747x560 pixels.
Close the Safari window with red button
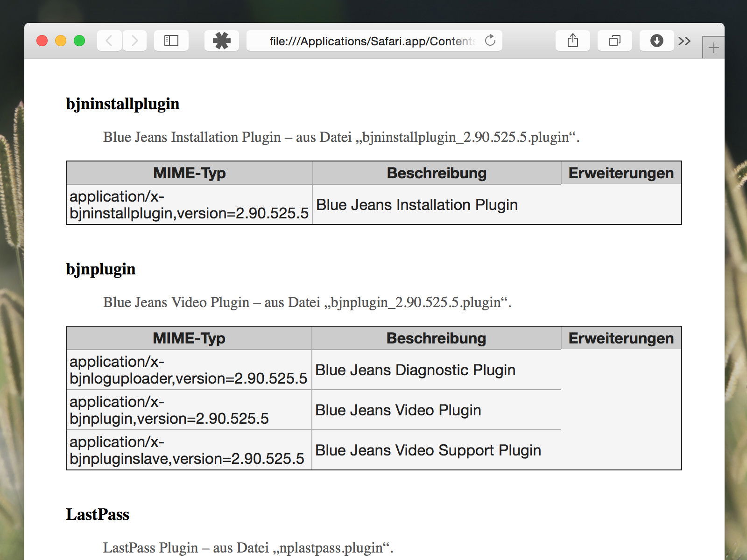pyautogui.click(x=42, y=41)
